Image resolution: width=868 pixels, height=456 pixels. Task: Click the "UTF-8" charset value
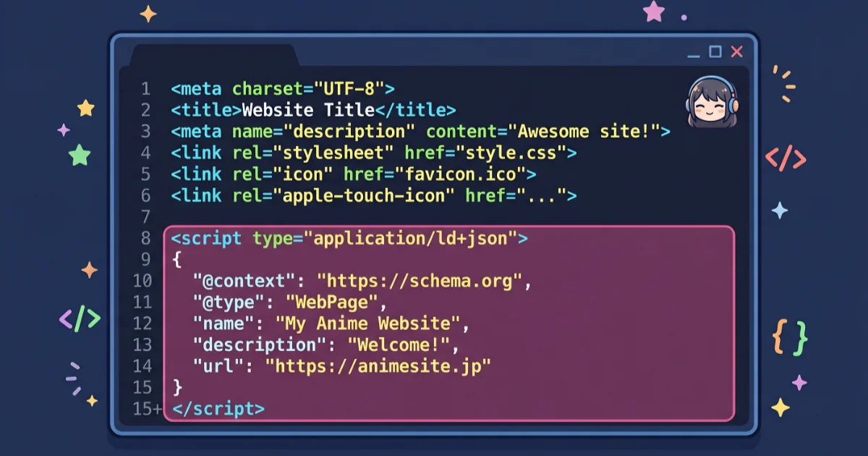pyautogui.click(x=349, y=89)
